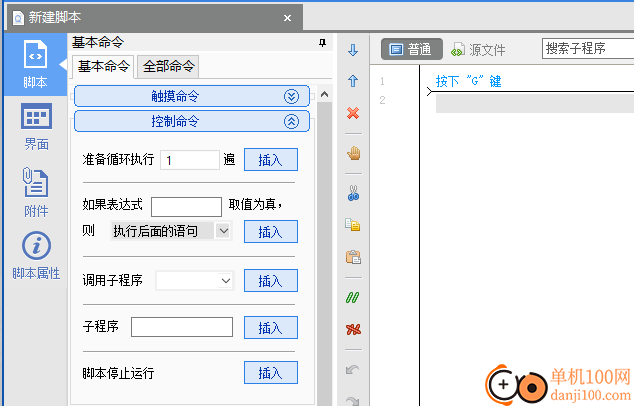The width and height of the screenshot is (634, 406).
Task: Pin the 基本命令 panel with pushpin icon
Action: [322, 42]
